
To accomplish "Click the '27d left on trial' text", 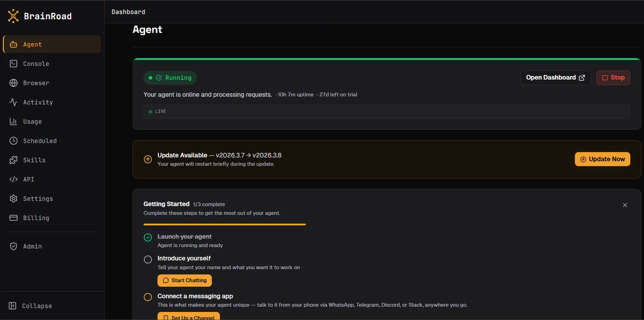I will coord(338,95).
